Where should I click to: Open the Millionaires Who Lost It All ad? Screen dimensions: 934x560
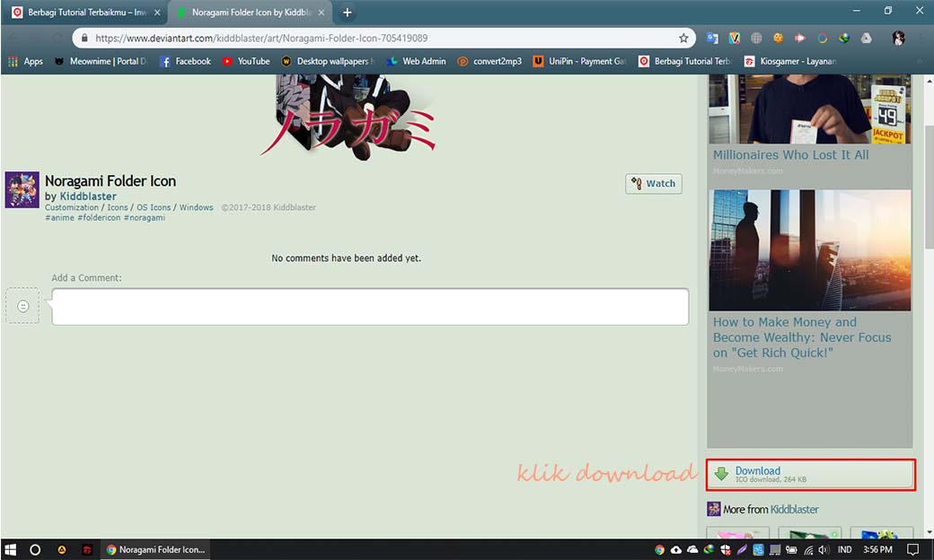791,154
